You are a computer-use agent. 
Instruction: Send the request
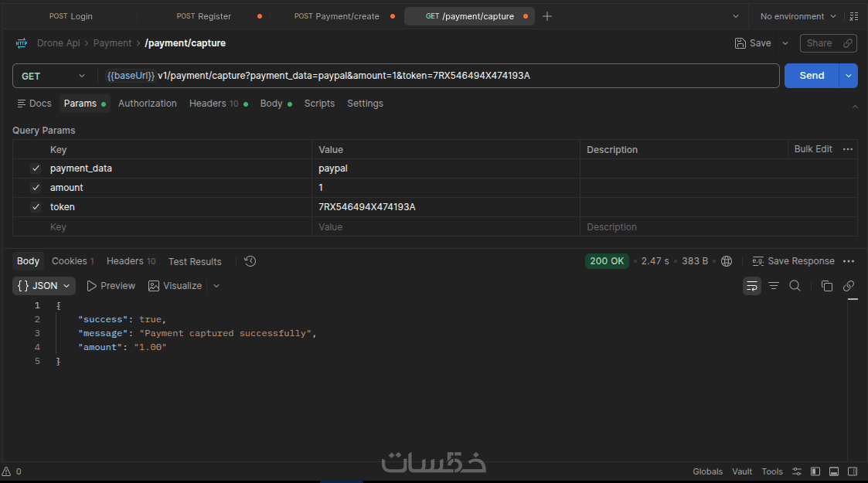pos(812,76)
